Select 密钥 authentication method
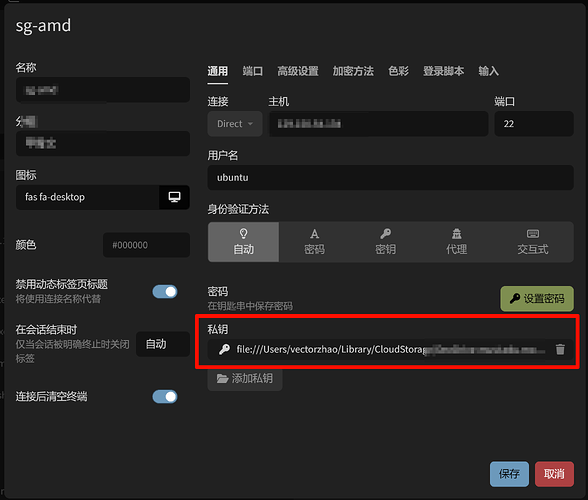588x500 pixels. click(386, 242)
